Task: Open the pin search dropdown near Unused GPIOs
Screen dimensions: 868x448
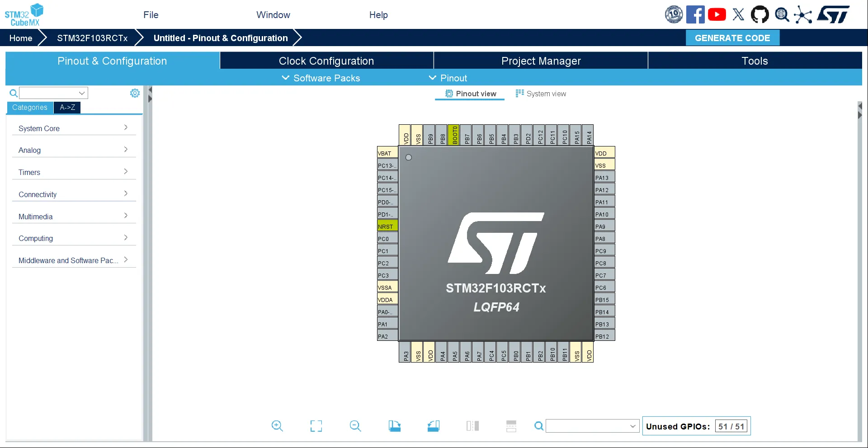Action: coord(632,425)
